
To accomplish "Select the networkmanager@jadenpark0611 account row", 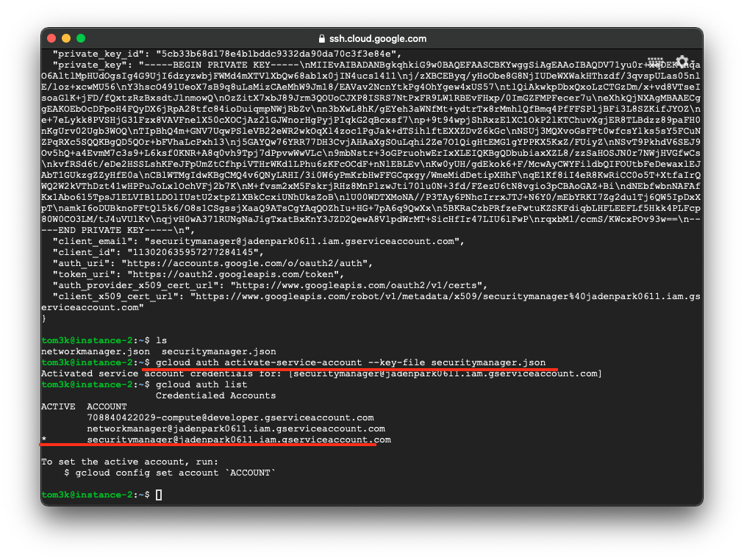I will click(236, 428).
